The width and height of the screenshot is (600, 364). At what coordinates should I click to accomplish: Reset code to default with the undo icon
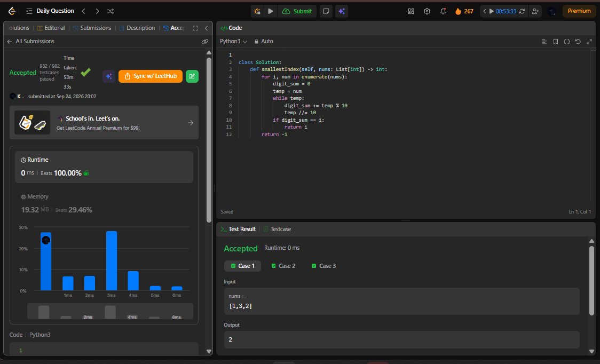click(578, 42)
